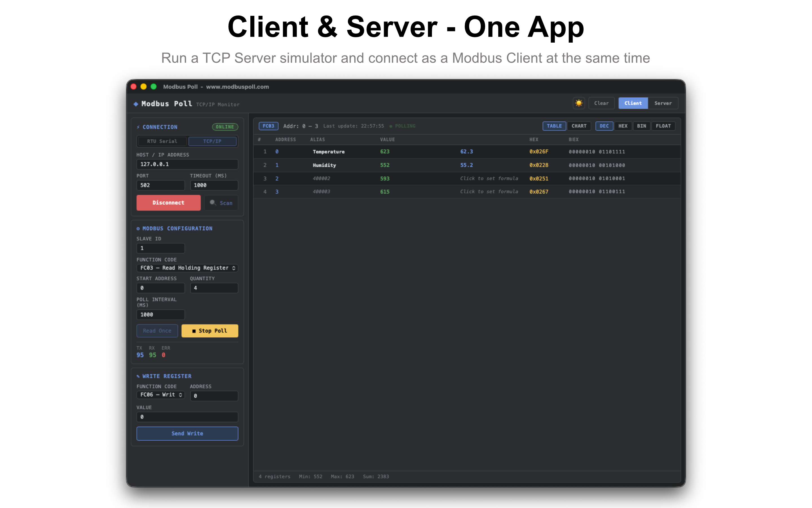
Task: Click hex value 0x0228
Action: pyautogui.click(x=539, y=165)
